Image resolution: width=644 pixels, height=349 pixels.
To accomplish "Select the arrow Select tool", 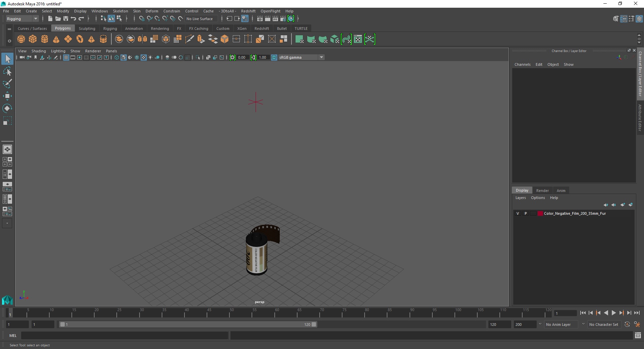I will [7, 59].
